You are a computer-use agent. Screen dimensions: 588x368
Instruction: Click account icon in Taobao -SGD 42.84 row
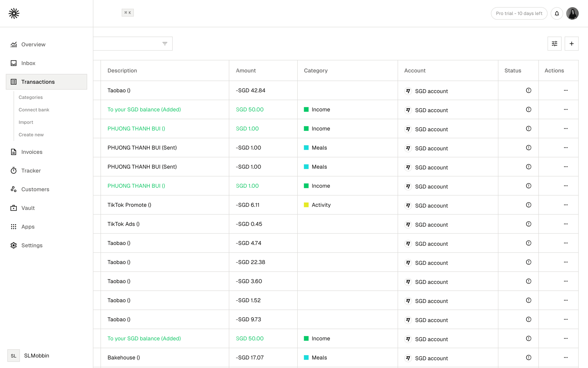tap(408, 91)
